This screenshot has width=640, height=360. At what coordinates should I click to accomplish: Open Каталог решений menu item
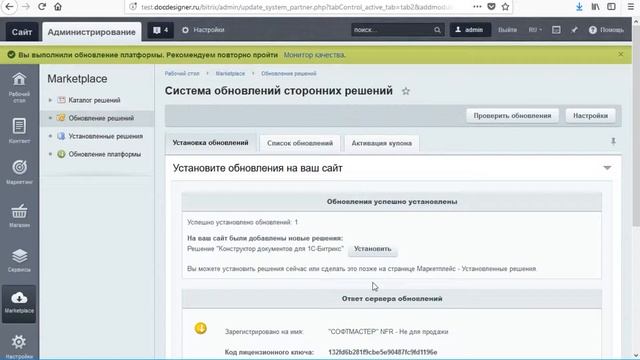[x=94, y=100]
